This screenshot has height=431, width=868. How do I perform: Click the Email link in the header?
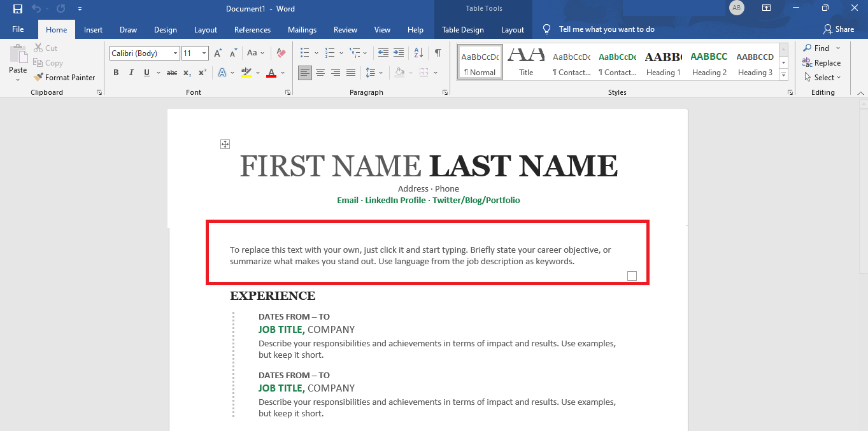click(348, 200)
